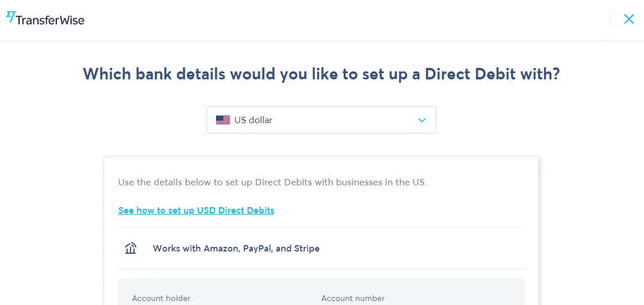Viewport: 644px width, 305px height.
Task: Click the bank building icon
Action: 131,248
